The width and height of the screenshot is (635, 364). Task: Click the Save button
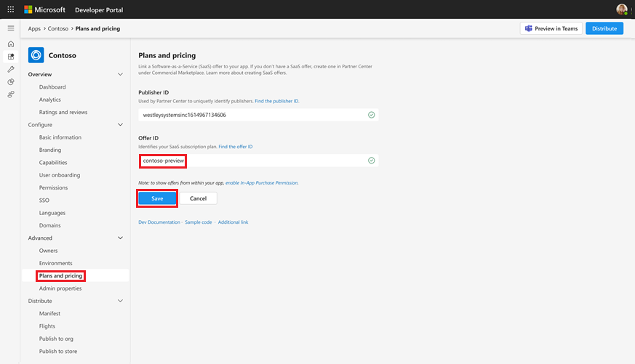pyautogui.click(x=157, y=198)
